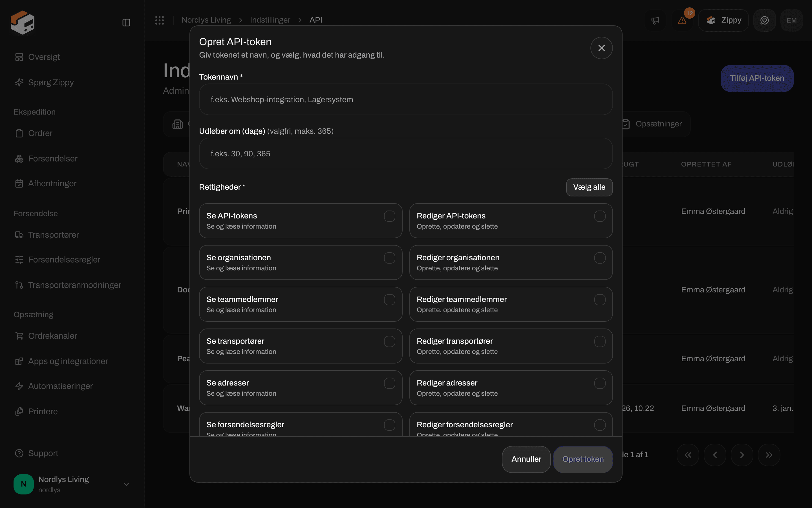Enable the Rediger API-tokens permission
812x508 pixels.
600,216
